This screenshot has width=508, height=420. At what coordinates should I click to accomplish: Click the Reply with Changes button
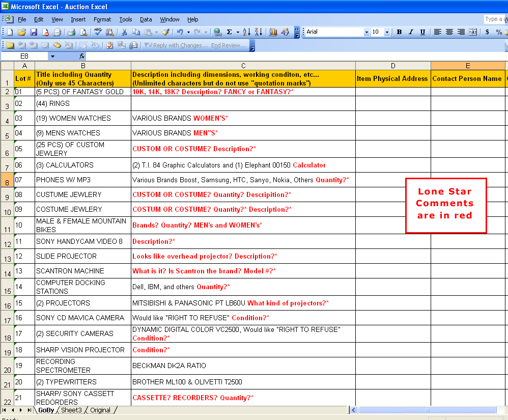176,45
